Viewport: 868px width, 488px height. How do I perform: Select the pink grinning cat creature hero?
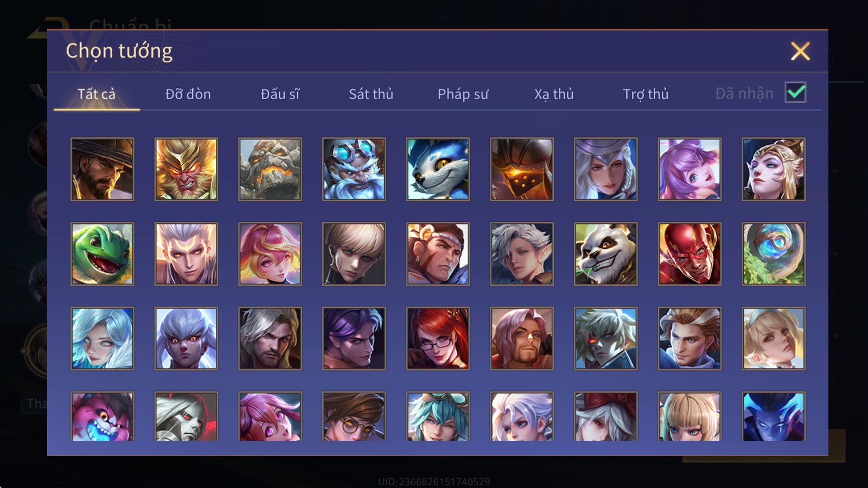(x=102, y=416)
